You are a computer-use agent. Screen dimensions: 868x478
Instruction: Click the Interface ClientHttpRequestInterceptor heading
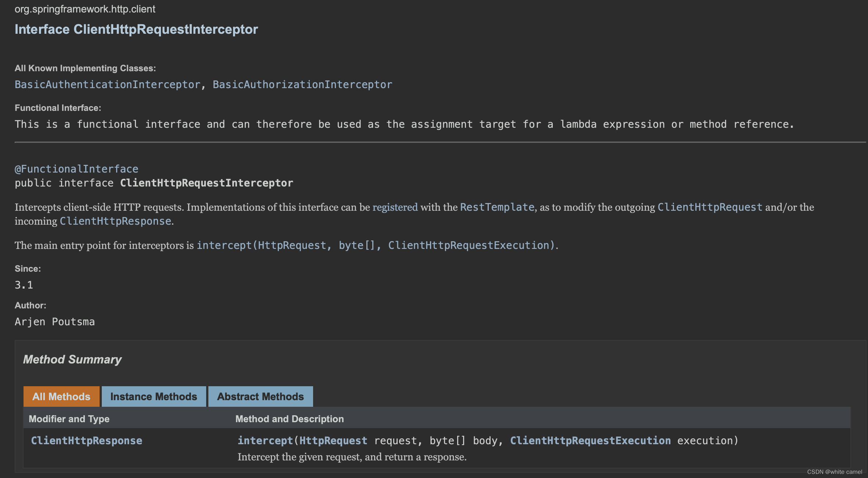(x=136, y=29)
